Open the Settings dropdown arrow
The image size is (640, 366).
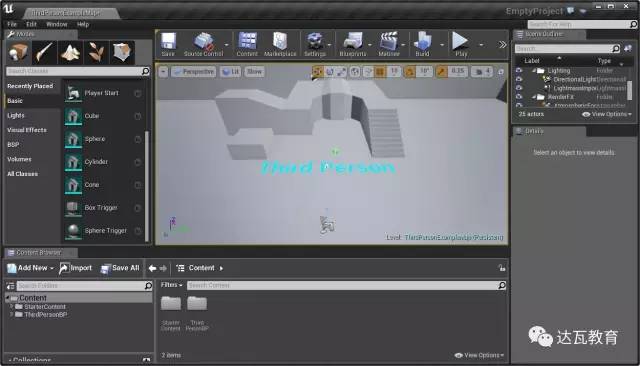tap(329, 44)
